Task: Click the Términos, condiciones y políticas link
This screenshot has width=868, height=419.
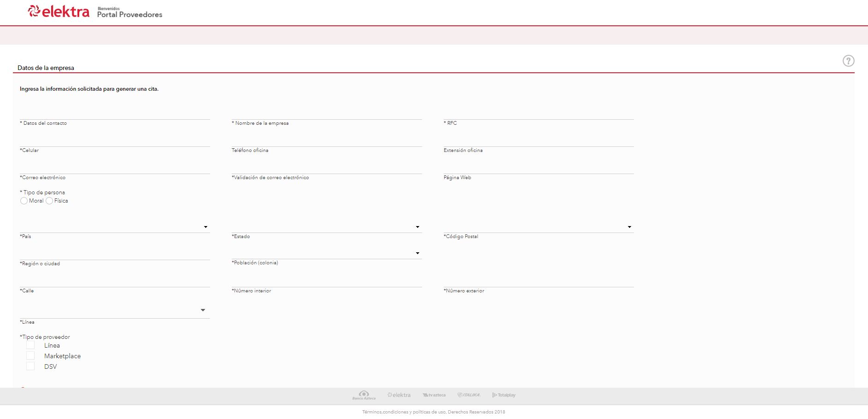Action: [x=433, y=412]
